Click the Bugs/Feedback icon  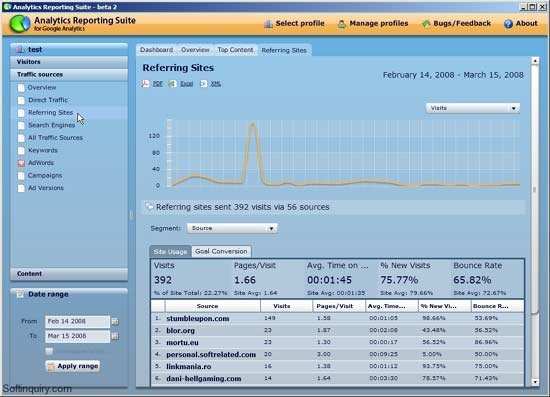[426, 24]
